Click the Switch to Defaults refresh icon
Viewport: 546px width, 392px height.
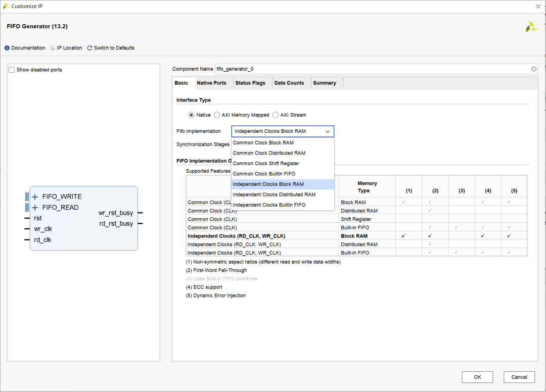coord(89,48)
